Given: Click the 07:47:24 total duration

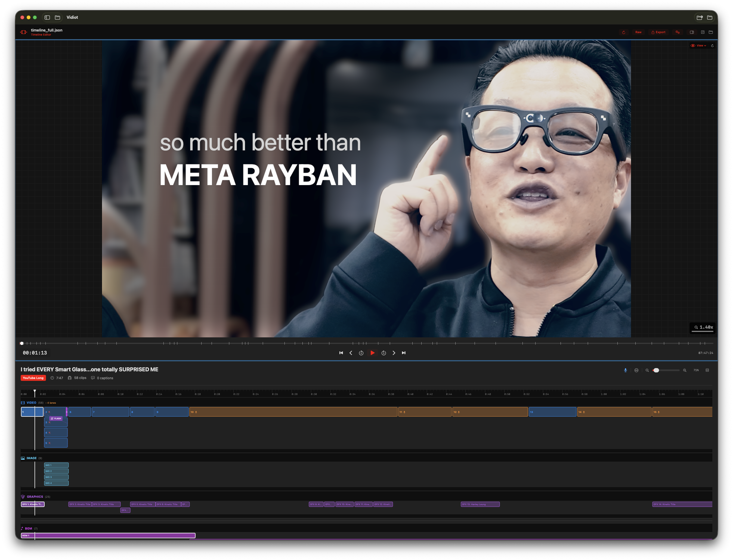Looking at the screenshot, I should pyautogui.click(x=706, y=353).
